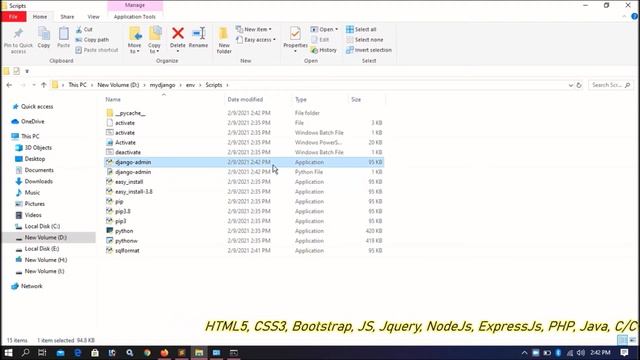Screen dimensions: 640x360
Task: Switch to large icons view
Action: (632, 340)
